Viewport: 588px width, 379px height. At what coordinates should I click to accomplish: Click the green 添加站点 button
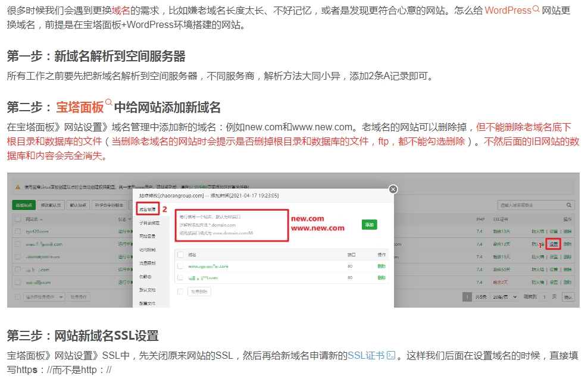click(x=24, y=205)
